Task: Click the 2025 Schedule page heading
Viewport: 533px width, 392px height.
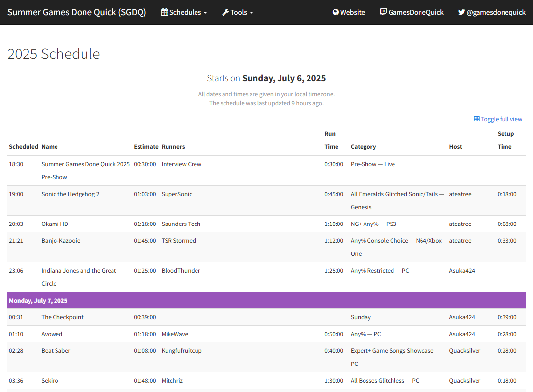Action: pyautogui.click(x=54, y=54)
